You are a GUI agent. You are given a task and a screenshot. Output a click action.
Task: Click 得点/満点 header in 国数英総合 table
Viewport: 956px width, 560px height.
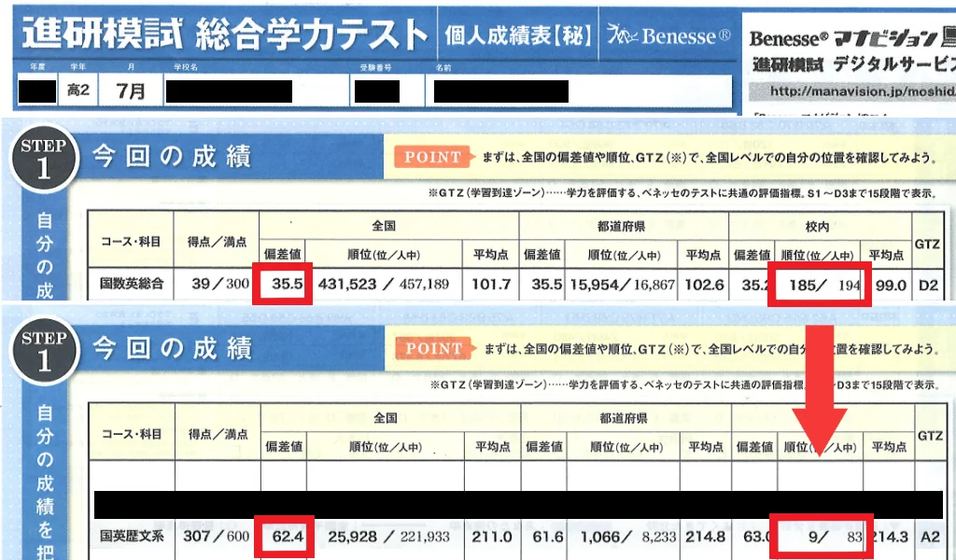pyautogui.click(x=217, y=242)
